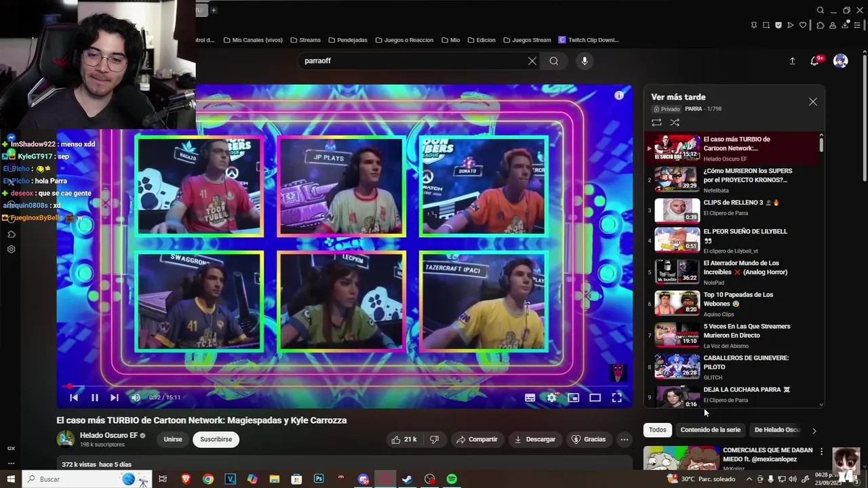Select 'CABALLEROS DE GUINEVERE: PILOTO' item
868x488 pixels.
pyautogui.click(x=732, y=367)
